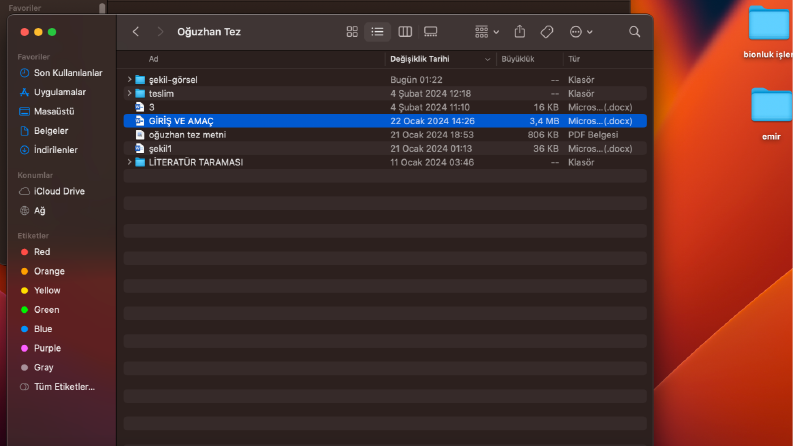
Task: Select the file named 3
Action: pyautogui.click(x=385, y=107)
